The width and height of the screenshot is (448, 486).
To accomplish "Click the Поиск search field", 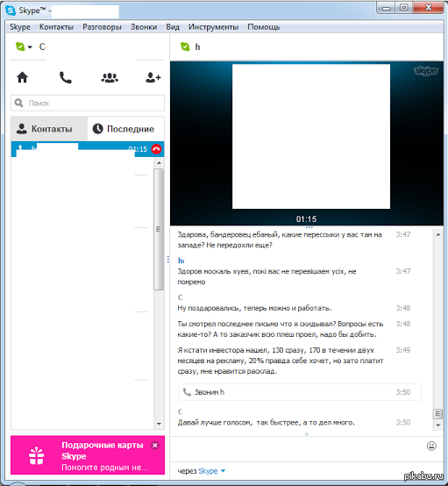I will click(x=88, y=103).
